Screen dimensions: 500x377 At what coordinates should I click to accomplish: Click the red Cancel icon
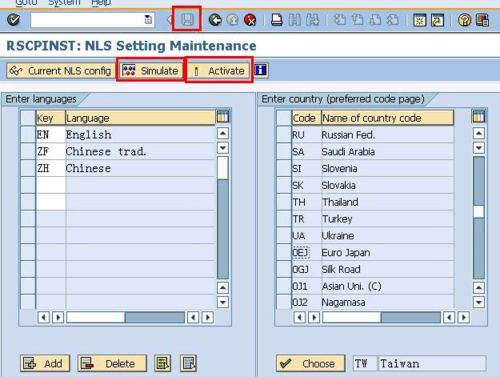(250, 20)
